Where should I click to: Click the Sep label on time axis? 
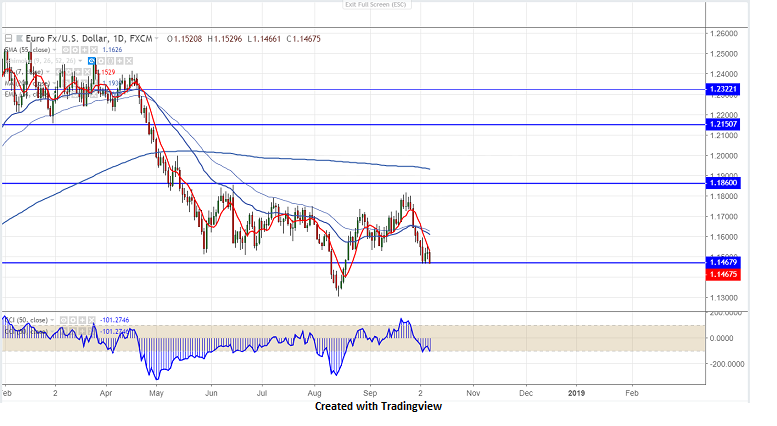point(370,393)
